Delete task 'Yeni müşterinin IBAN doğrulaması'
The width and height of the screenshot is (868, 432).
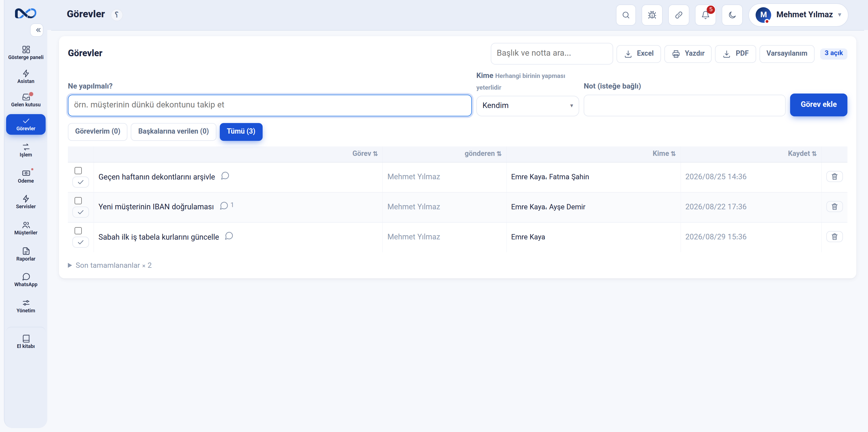(834, 206)
